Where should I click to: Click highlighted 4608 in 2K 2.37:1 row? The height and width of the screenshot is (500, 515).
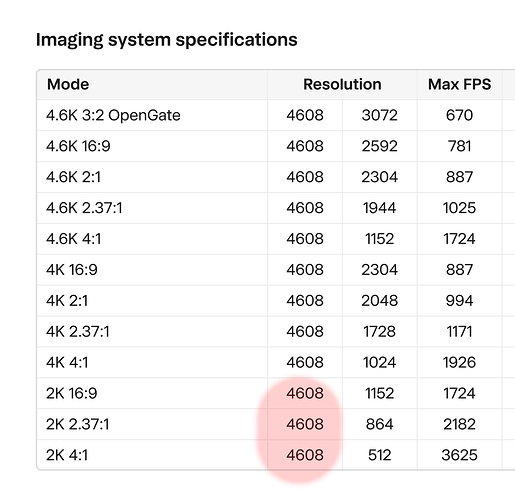click(x=305, y=424)
